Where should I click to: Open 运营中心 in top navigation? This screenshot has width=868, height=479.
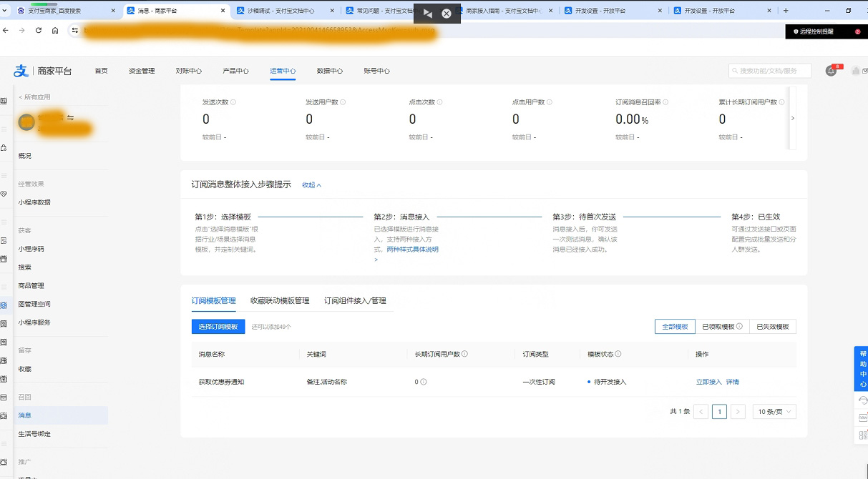[x=283, y=71]
